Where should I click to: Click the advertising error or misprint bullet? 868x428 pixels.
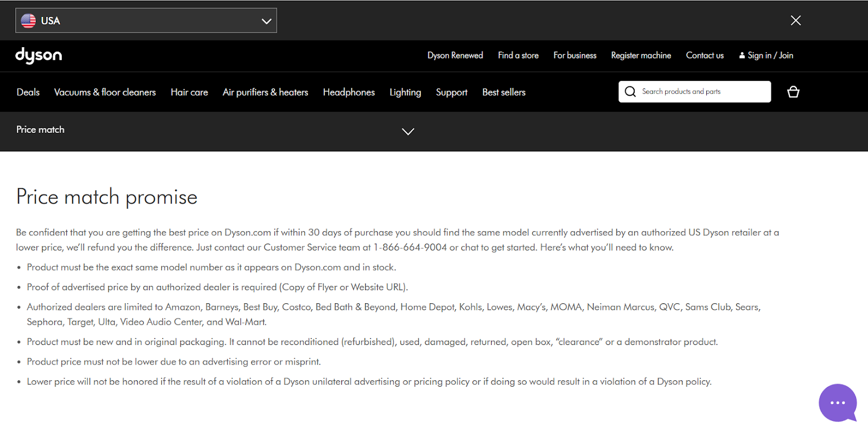pyautogui.click(x=174, y=362)
